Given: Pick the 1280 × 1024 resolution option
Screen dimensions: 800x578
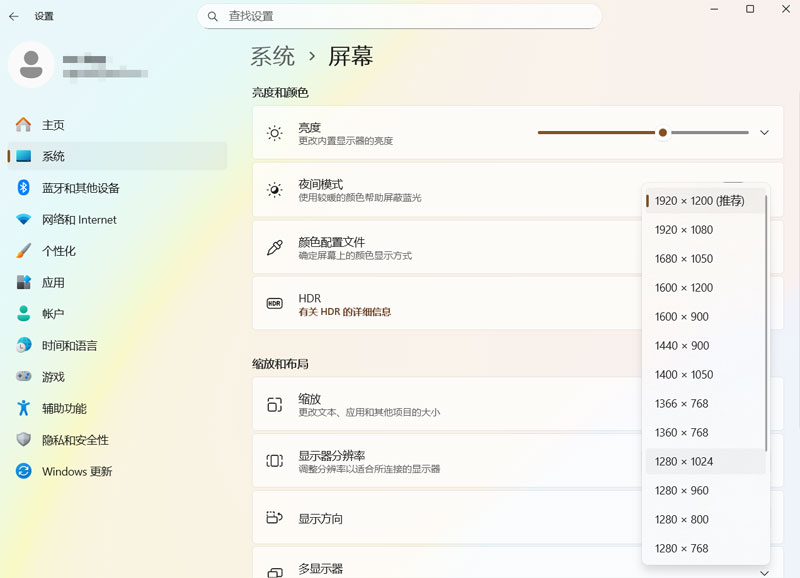Looking at the screenshot, I should point(683,462).
